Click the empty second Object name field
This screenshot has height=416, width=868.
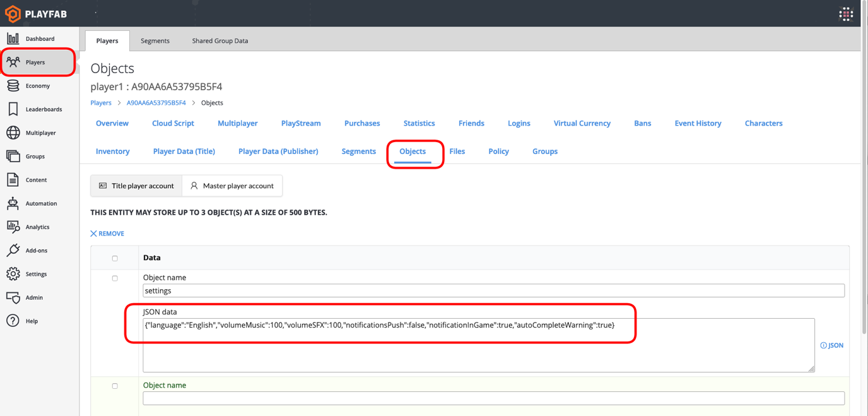pyautogui.click(x=493, y=398)
